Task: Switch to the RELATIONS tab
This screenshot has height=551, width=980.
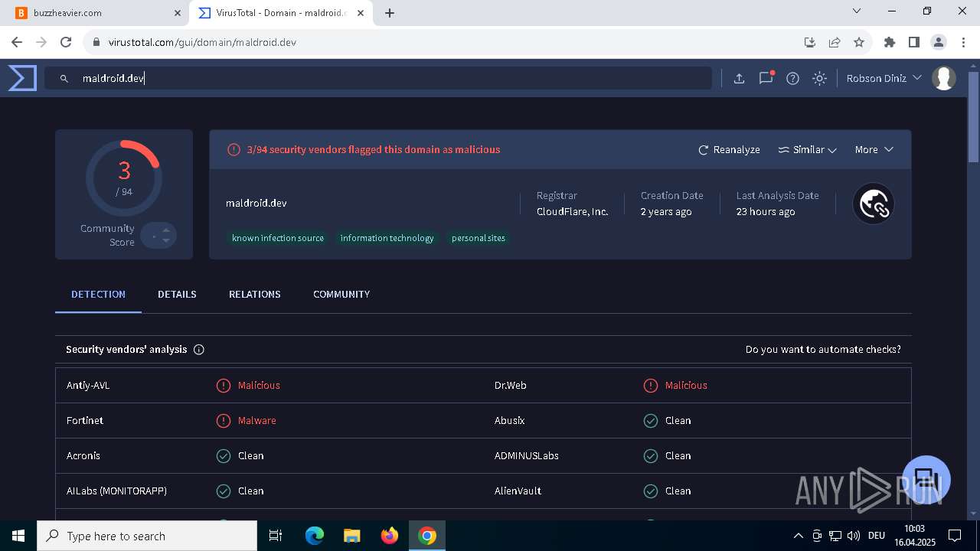Action: coord(255,295)
